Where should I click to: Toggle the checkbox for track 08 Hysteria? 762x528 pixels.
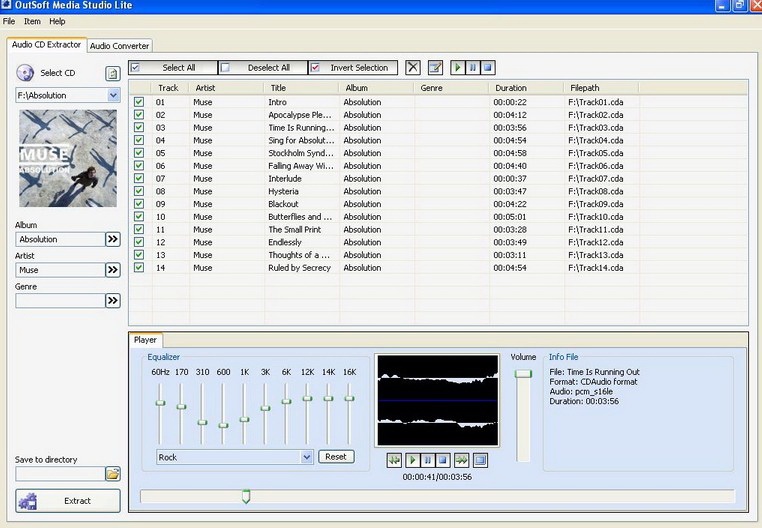tap(139, 191)
